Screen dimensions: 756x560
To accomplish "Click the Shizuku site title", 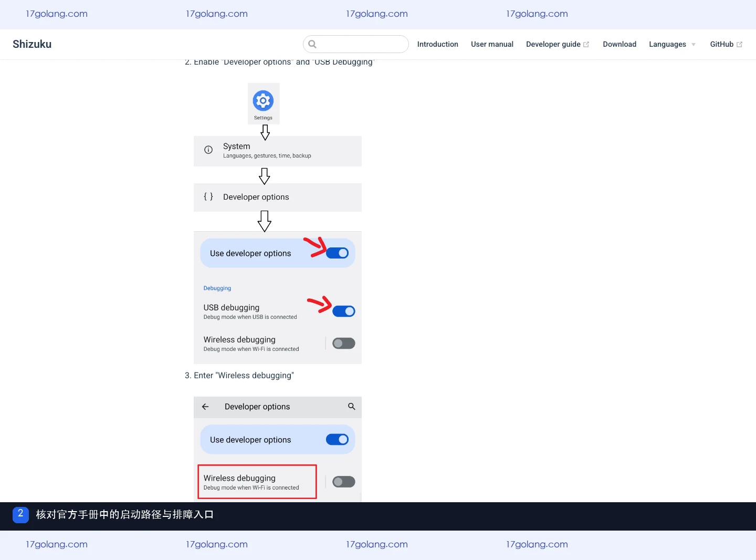I will click(32, 44).
